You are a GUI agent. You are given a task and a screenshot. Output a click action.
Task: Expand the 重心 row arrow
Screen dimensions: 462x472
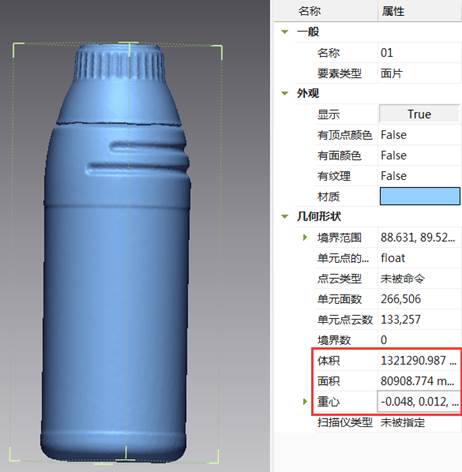point(305,402)
